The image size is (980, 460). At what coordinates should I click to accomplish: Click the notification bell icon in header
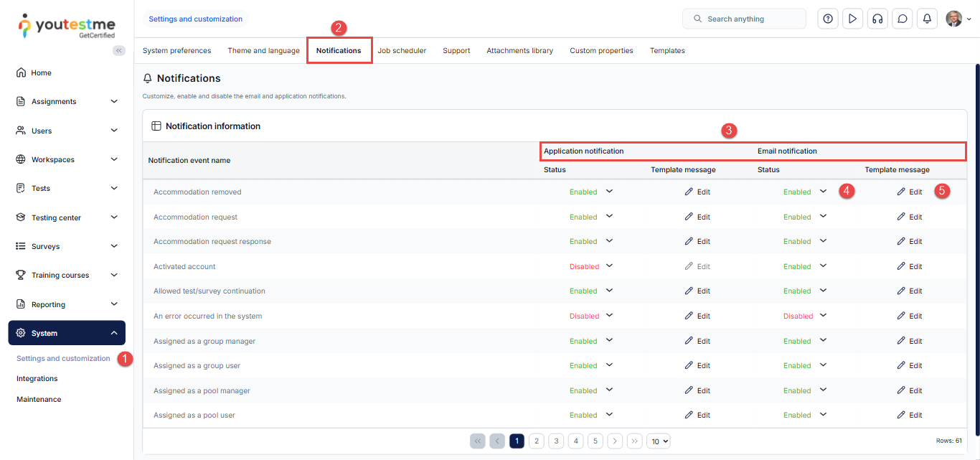(927, 19)
